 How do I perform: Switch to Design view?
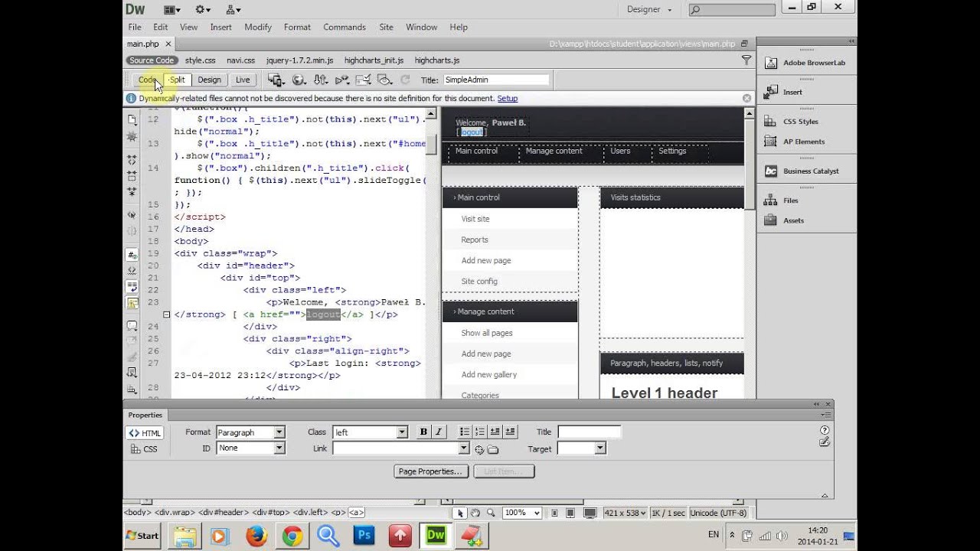[x=209, y=80]
